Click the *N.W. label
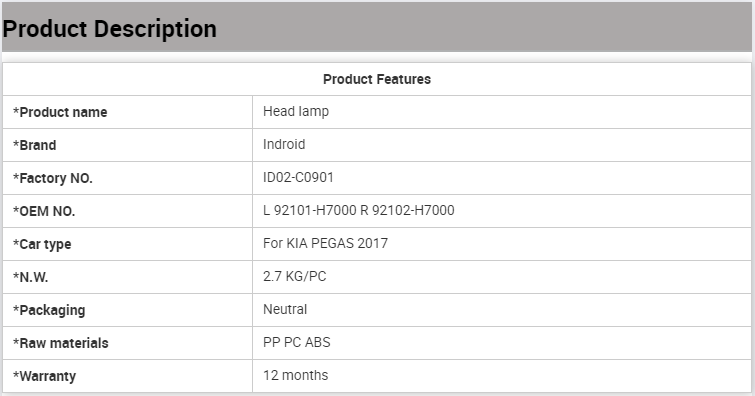The image size is (755, 396). point(31,277)
